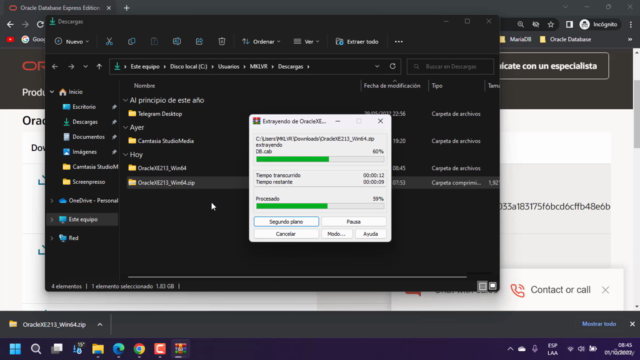Click the Share icon in Explorer toolbar
The image size is (640, 360).
point(199,42)
